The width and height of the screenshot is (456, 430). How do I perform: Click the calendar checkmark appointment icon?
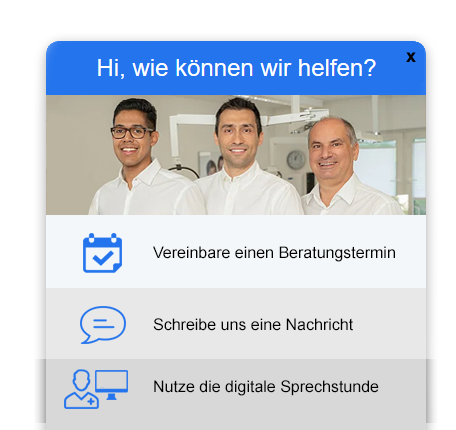pos(102,253)
